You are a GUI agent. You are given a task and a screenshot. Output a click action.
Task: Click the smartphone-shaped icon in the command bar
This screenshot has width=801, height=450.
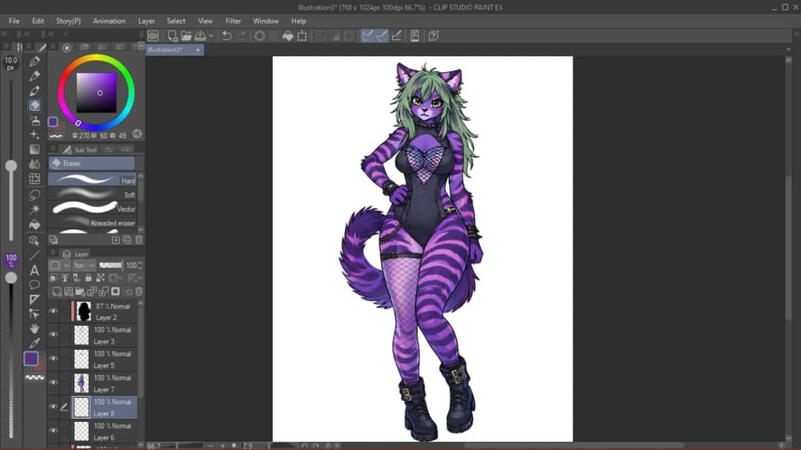click(415, 36)
